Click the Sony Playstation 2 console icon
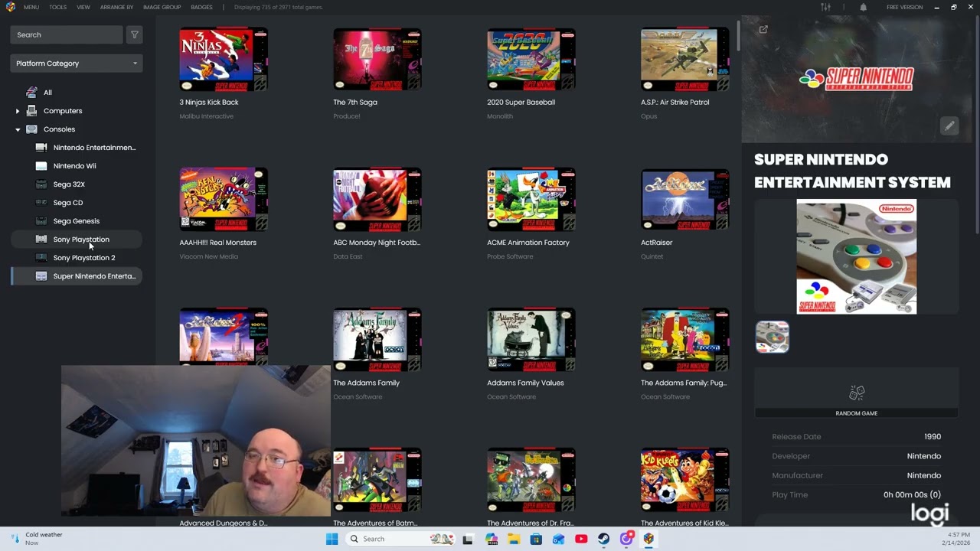This screenshot has height=551, width=980. 41,258
